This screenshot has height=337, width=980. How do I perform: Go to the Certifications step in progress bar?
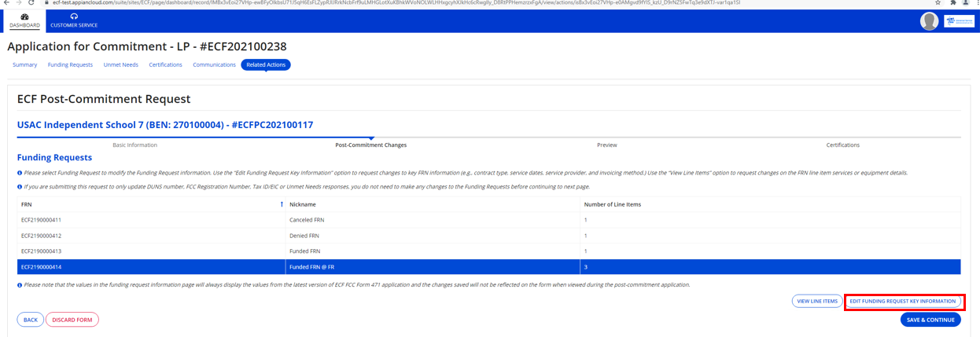[842, 145]
